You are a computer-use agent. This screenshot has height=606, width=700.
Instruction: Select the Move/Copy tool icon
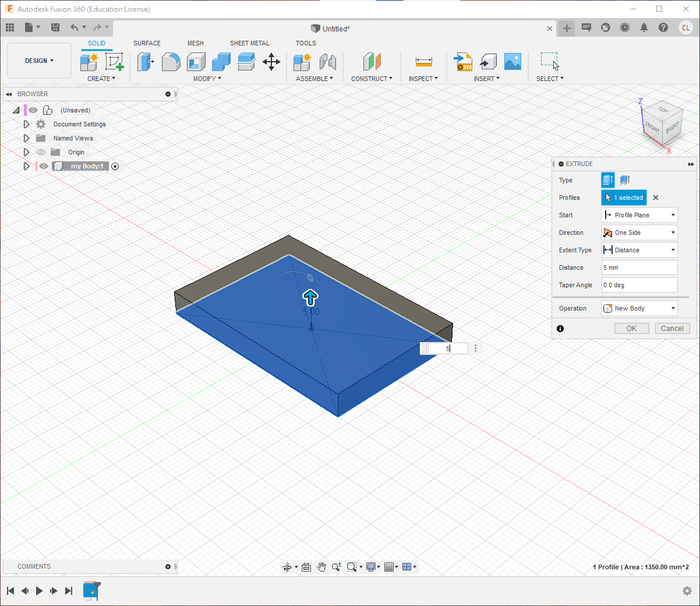(271, 62)
